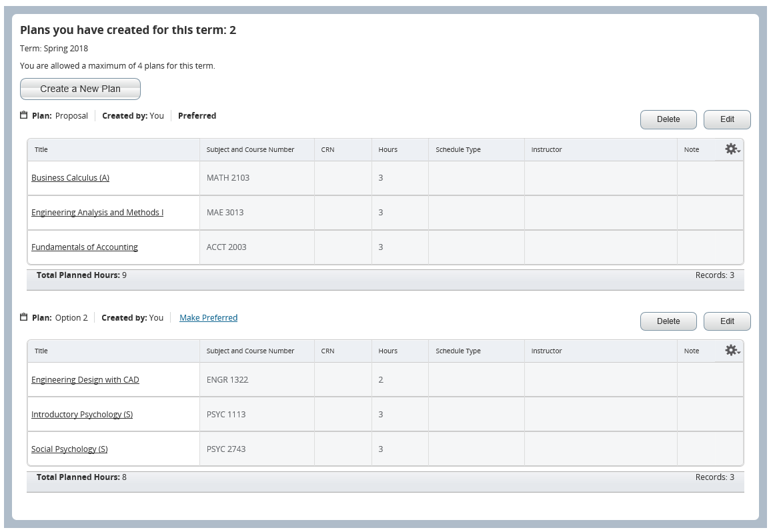
Task: Sort Proposal table by Title column header
Action: coord(41,150)
